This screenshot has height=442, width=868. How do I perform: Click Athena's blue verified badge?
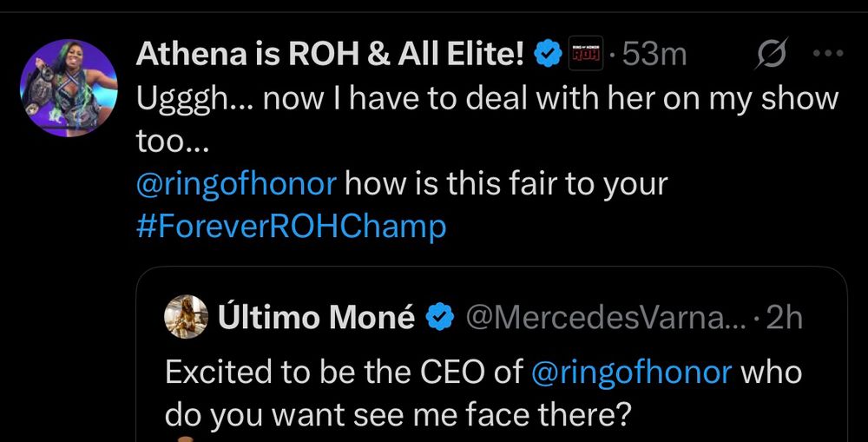(x=546, y=56)
